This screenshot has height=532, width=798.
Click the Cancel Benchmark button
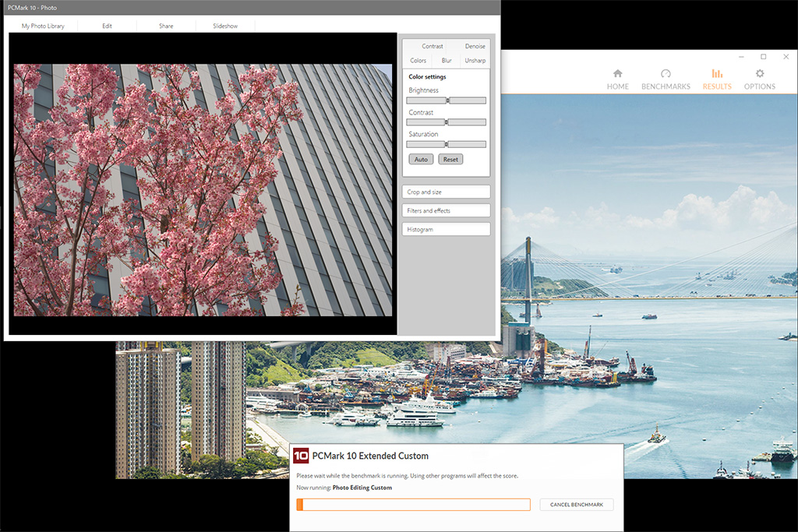[x=577, y=505]
